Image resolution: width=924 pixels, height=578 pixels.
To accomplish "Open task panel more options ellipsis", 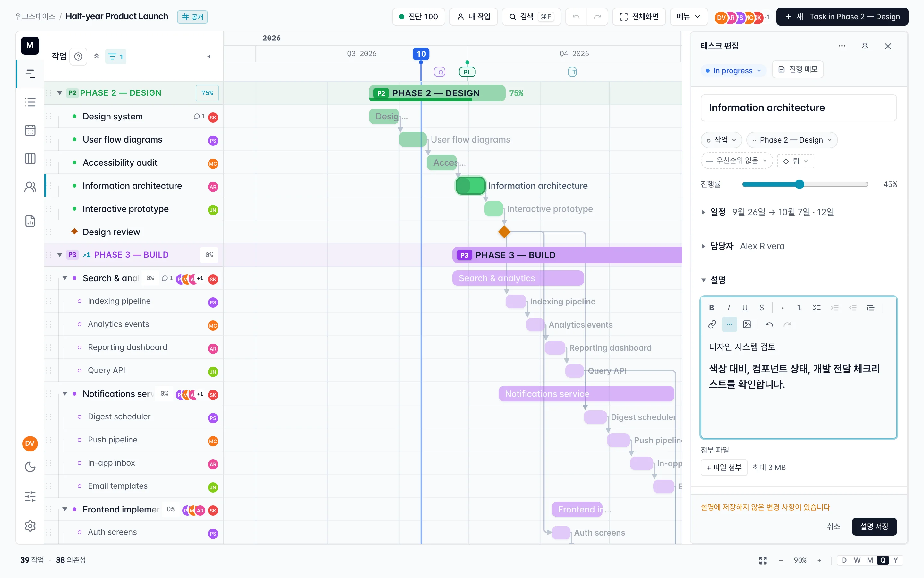I will click(x=842, y=46).
